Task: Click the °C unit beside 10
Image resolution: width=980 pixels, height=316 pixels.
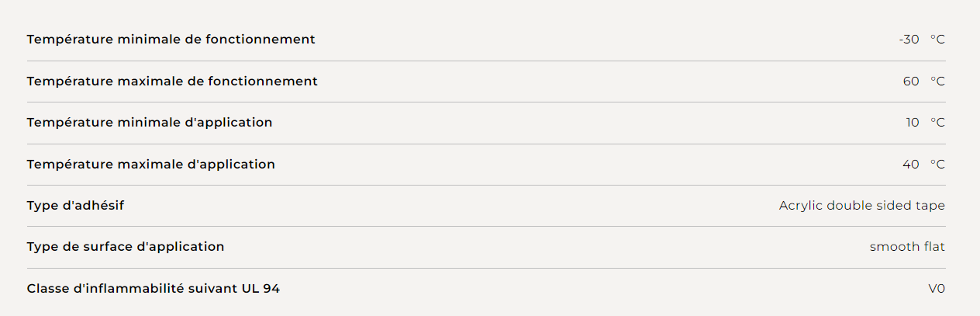Action: tap(937, 123)
